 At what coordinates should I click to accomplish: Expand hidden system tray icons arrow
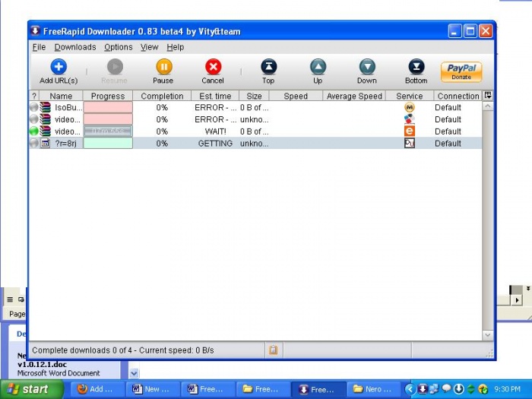[410, 389]
